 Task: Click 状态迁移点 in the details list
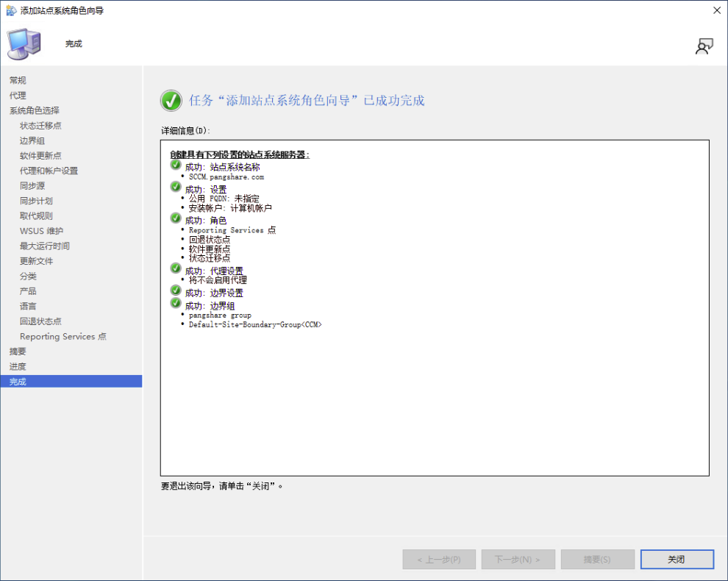pos(210,257)
